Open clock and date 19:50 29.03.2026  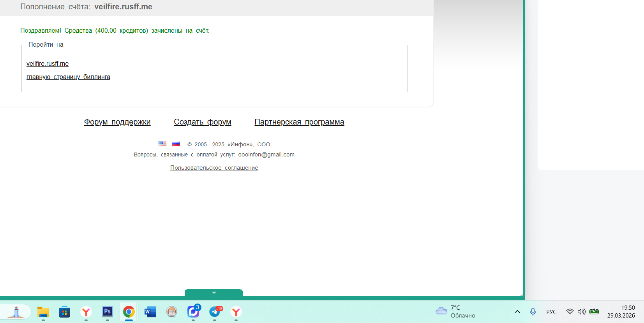(621, 312)
